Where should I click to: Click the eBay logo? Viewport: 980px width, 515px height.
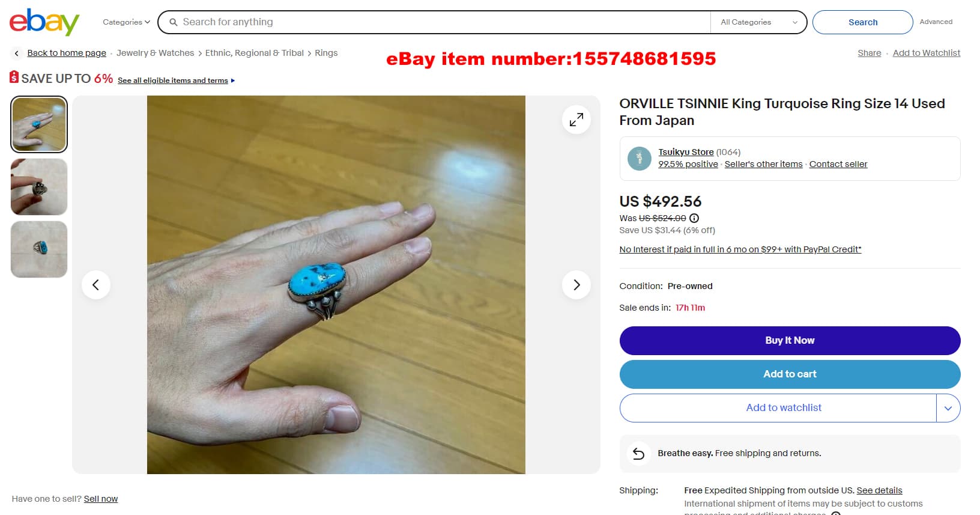pyautogui.click(x=44, y=22)
